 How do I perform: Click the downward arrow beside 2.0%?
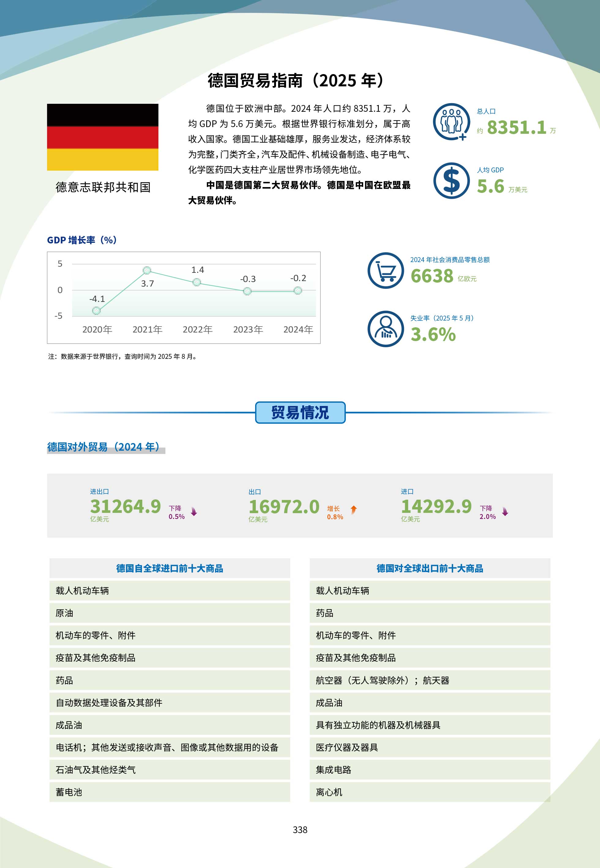point(505,512)
